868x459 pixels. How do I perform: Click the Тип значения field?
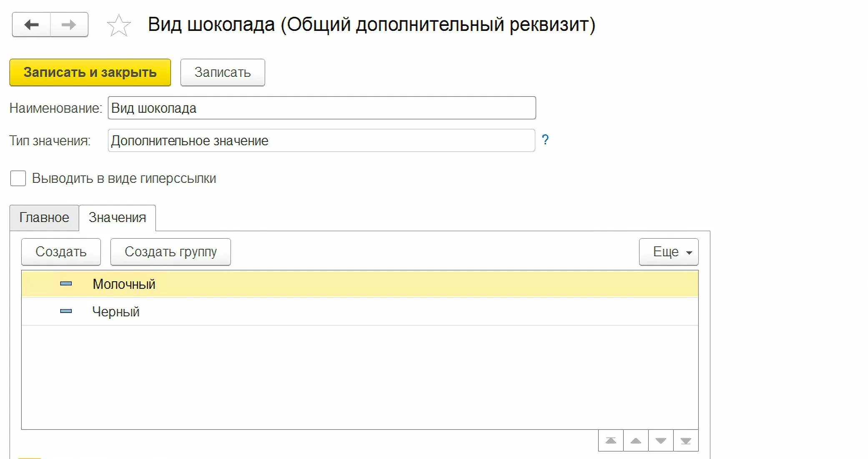click(321, 141)
